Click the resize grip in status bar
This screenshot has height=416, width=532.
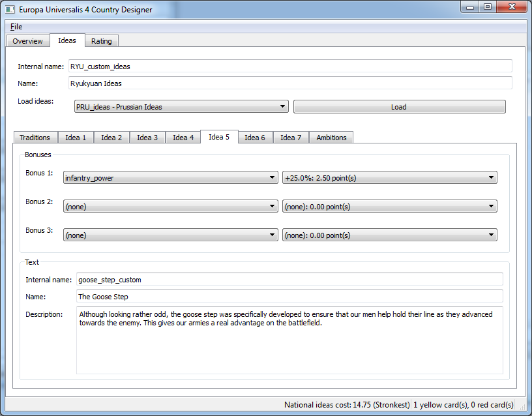coord(522,406)
